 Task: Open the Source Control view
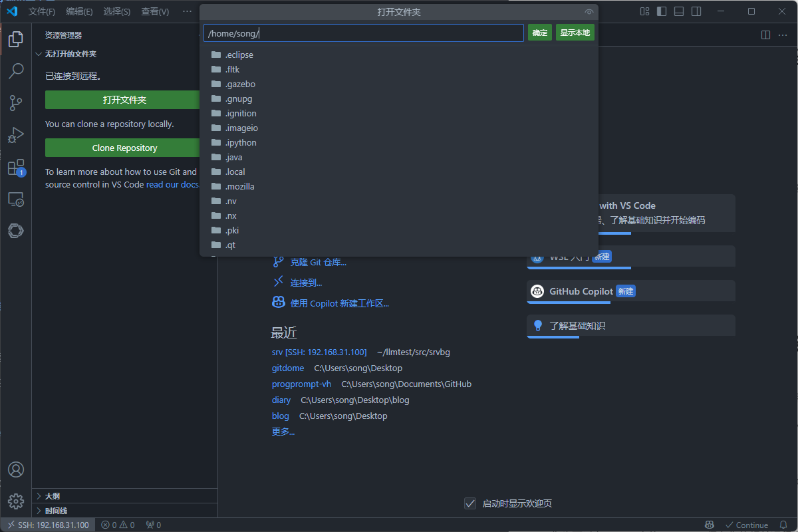(16, 102)
